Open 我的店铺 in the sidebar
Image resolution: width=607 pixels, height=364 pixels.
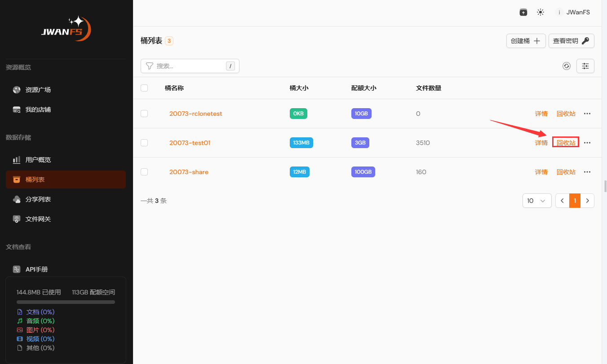[x=66, y=110]
